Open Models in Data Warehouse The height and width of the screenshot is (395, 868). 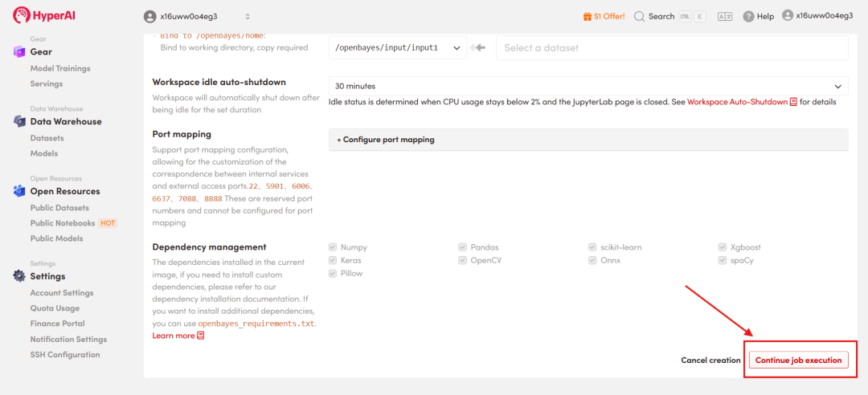(x=44, y=153)
